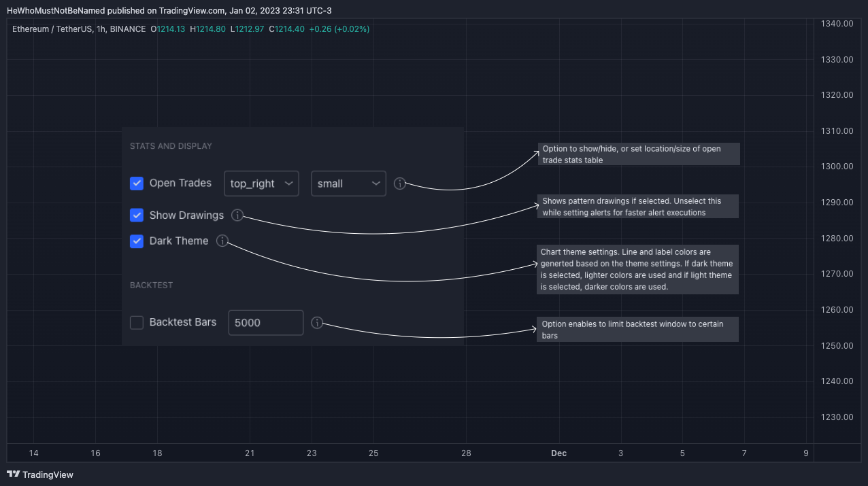The height and width of the screenshot is (486, 868).
Task: Click the STATS AND DISPLAY section heading
Action: click(x=171, y=146)
